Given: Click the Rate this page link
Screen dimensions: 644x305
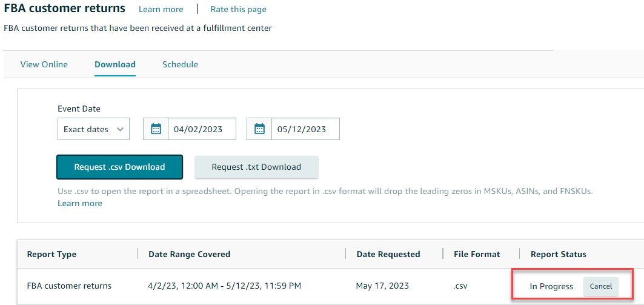Looking at the screenshot, I should pos(238,9).
